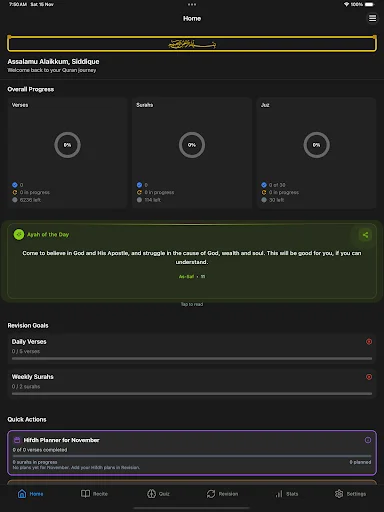Click the three-dot multitasking indicator
This screenshot has height=512, width=384.
click(x=192, y=4)
